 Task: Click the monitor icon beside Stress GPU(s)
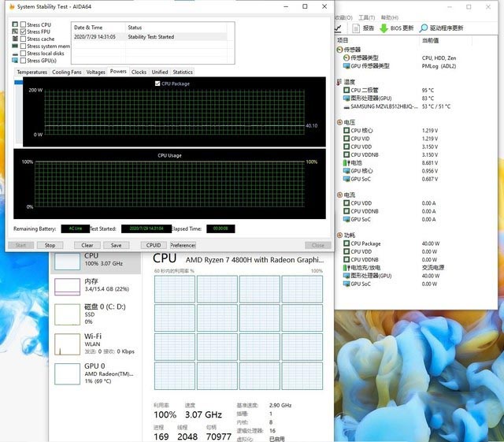(15, 61)
